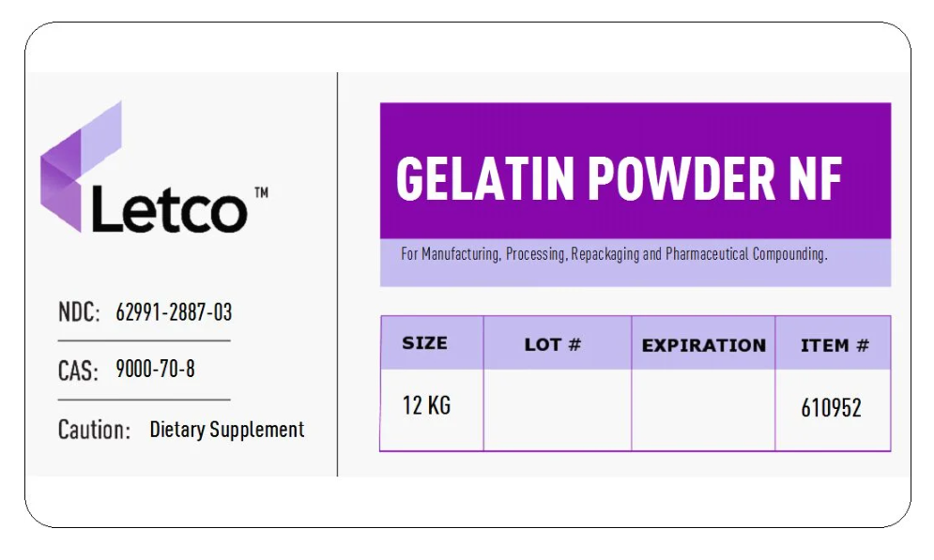Click the vertical divider line beside Letco
The image size is (934, 560).
pyautogui.click(x=337, y=274)
